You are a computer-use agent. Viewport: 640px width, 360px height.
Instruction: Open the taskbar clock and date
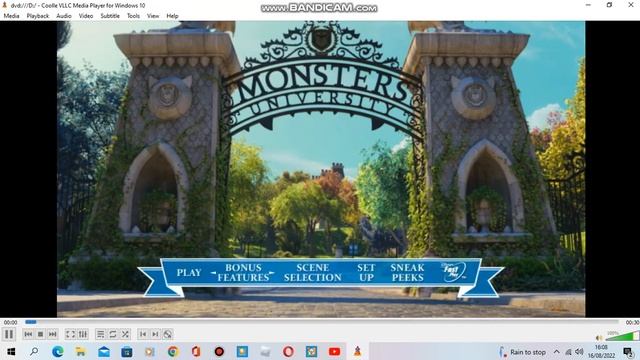(601, 351)
